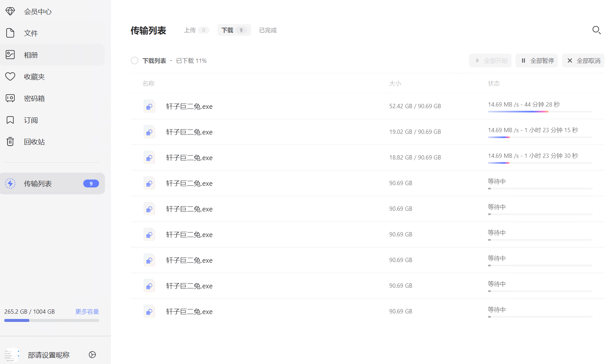The width and height of the screenshot is (612, 364).
Task: Click progress bar of first downloading file
Action: [540, 112]
